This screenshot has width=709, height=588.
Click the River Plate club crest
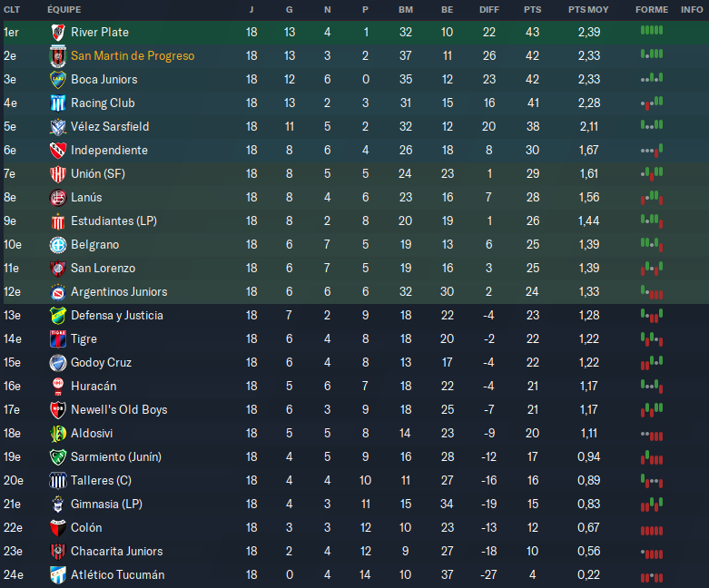coord(58,32)
